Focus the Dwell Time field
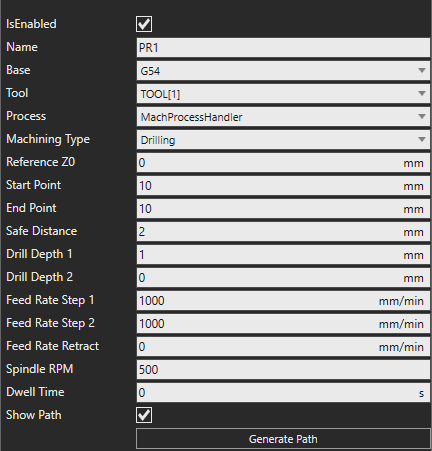432x451 pixels. (x=283, y=393)
